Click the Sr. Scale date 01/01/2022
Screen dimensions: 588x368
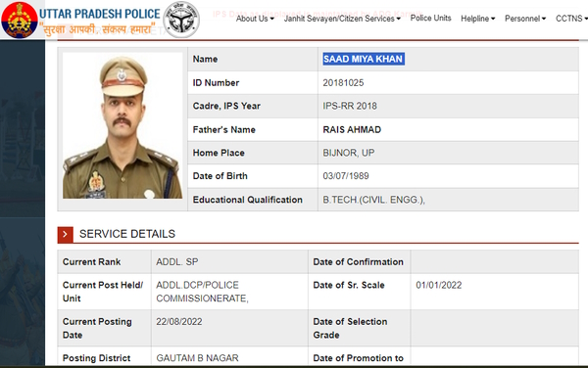438,285
